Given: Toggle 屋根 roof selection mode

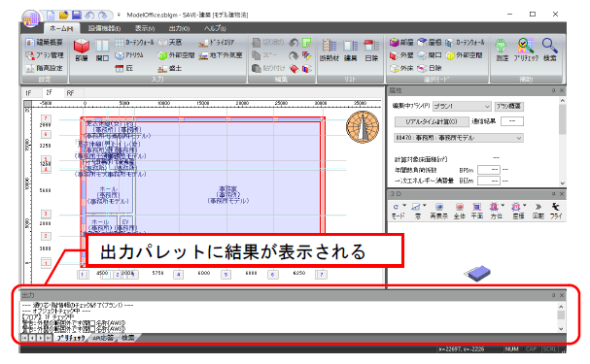Looking at the screenshot, I should (x=430, y=43).
